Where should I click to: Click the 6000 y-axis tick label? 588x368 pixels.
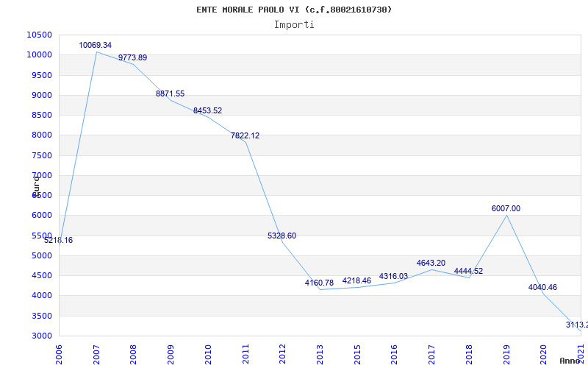pyautogui.click(x=41, y=216)
